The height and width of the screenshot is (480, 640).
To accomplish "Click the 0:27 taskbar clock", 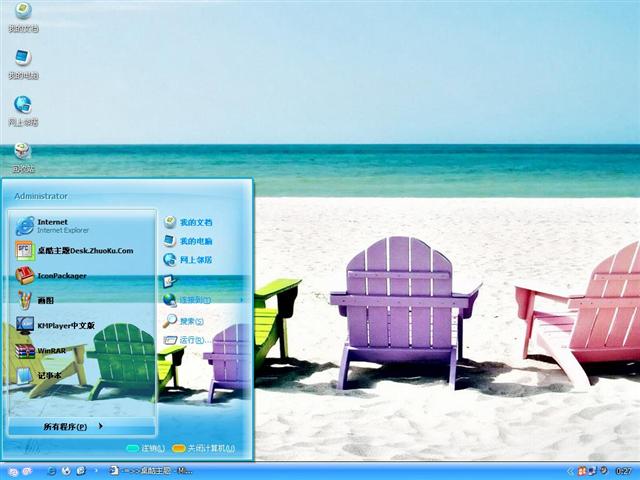I will pos(624,471).
